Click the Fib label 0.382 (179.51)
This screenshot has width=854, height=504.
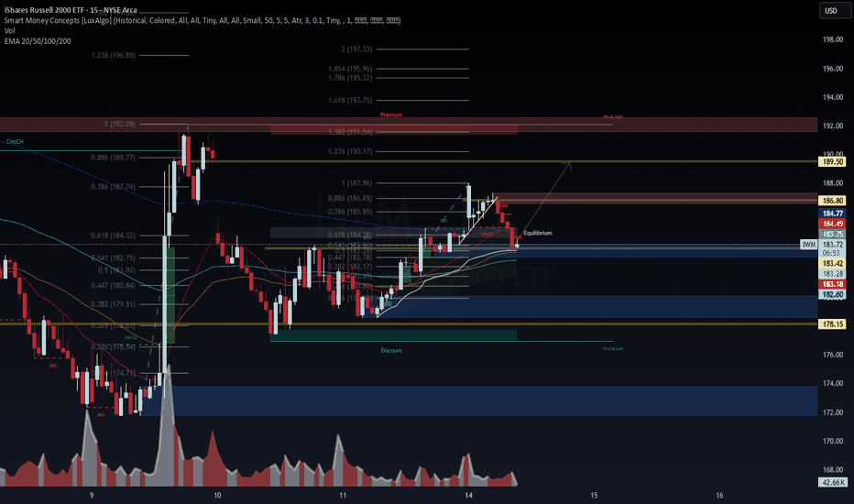pos(114,304)
